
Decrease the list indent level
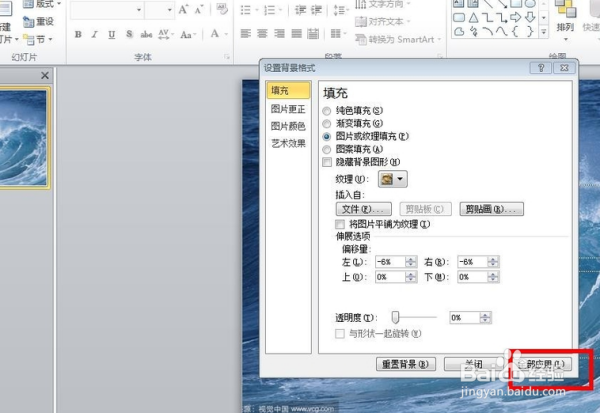pos(300,10)
